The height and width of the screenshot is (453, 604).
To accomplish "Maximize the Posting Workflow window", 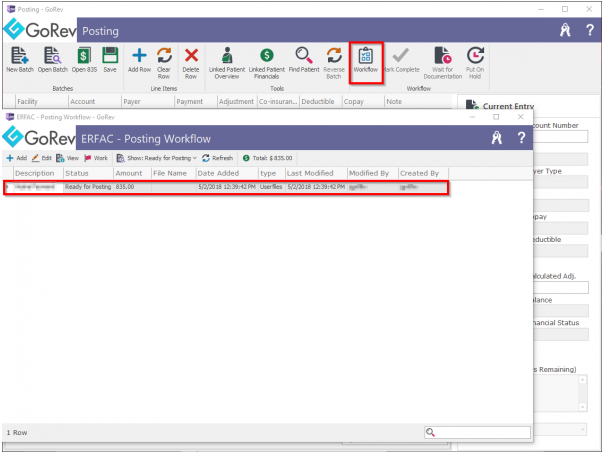I will coord(497,117).
